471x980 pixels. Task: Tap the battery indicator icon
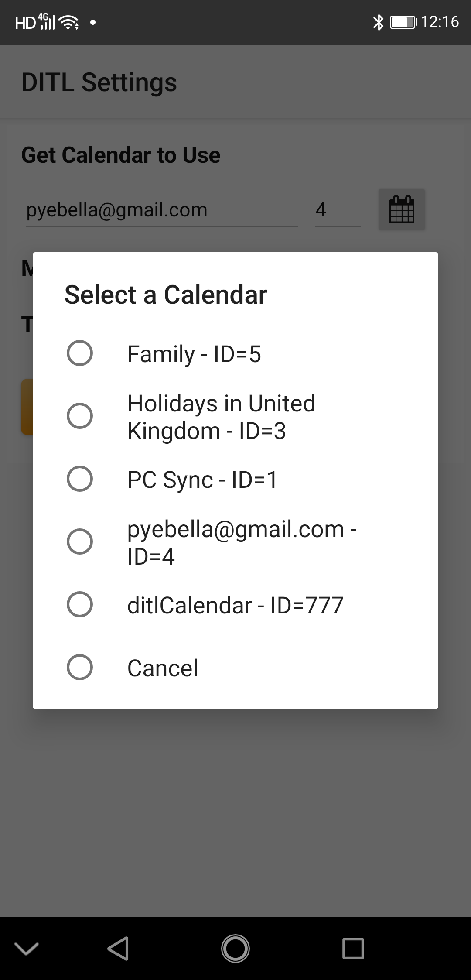[403, 22]
